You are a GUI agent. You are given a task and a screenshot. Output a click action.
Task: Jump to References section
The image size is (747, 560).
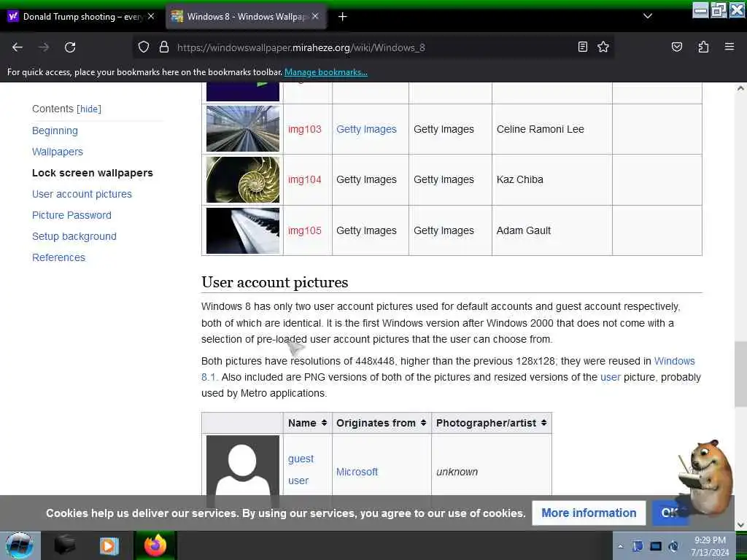tap(58, 257)
